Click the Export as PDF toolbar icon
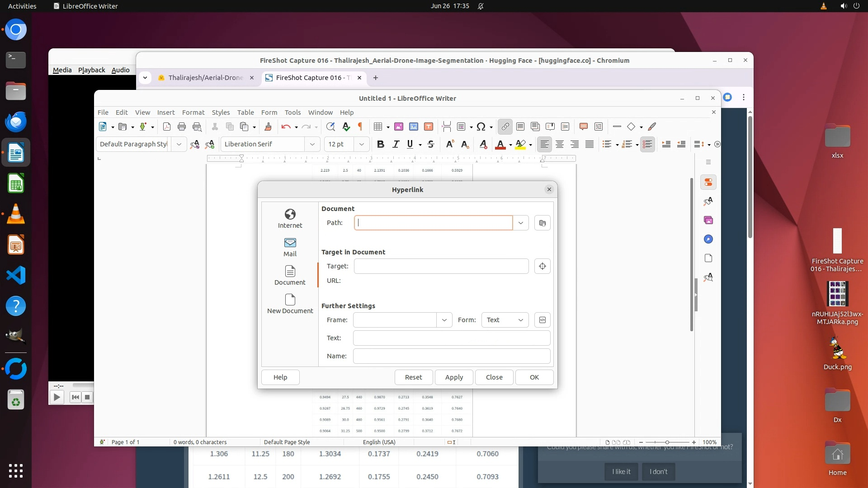The height and width of the screenshot is (488, 868). click(166, 127)
